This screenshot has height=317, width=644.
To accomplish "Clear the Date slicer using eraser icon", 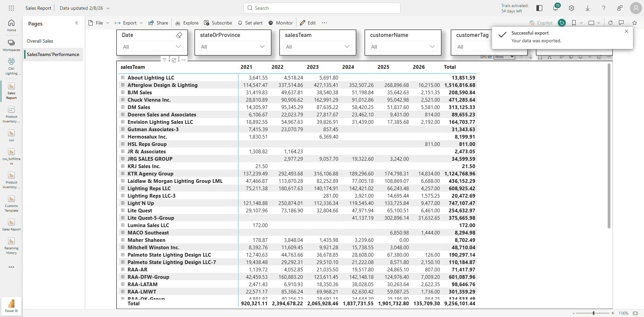I will [x=179, y=35].
